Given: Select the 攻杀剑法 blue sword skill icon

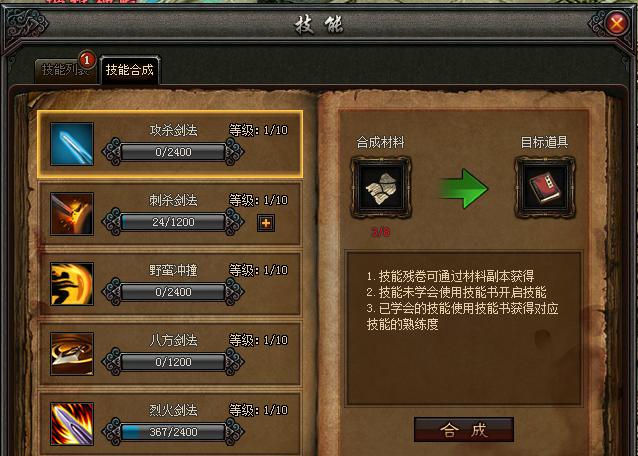Looking at the screenshot, I should click(x=72, y=144).
